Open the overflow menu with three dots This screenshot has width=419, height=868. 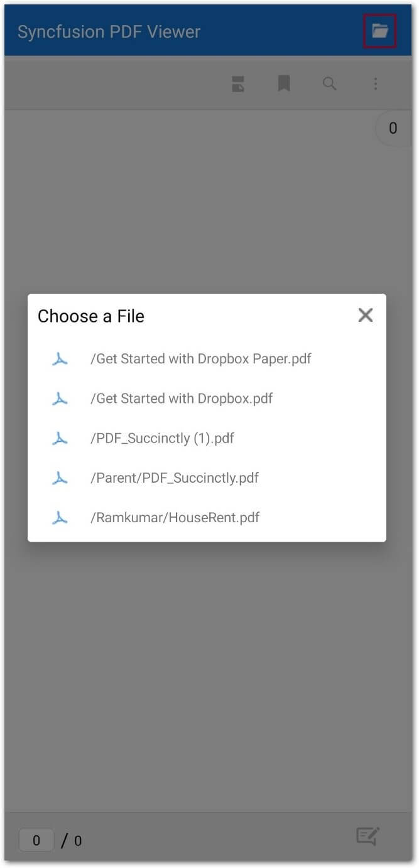click(x=375, y=83)
